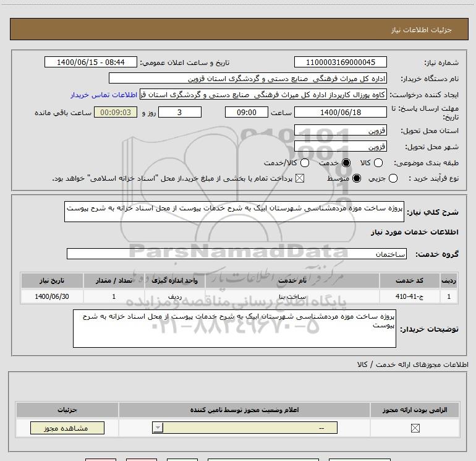Open the اطلاعات تماس خریدار link
476x461 pixels.
[104, 95]
